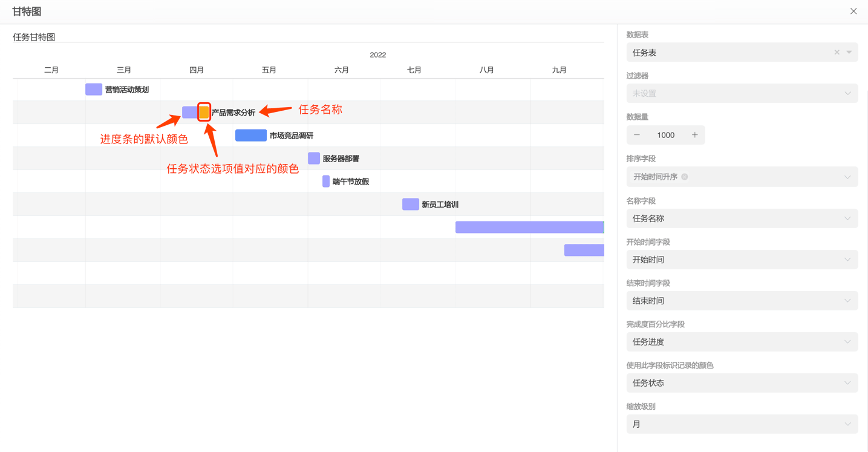Image resolution: width=868 pixels, height=452 pixels.
Task: Expand the 过滤器 filter dropdown
Action: (847, 94)
